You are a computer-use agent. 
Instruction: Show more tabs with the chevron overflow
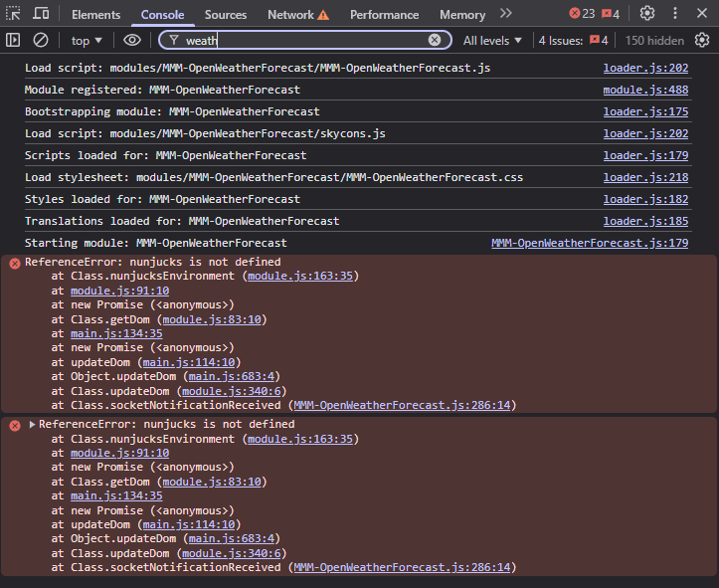[x=506, y=14]
